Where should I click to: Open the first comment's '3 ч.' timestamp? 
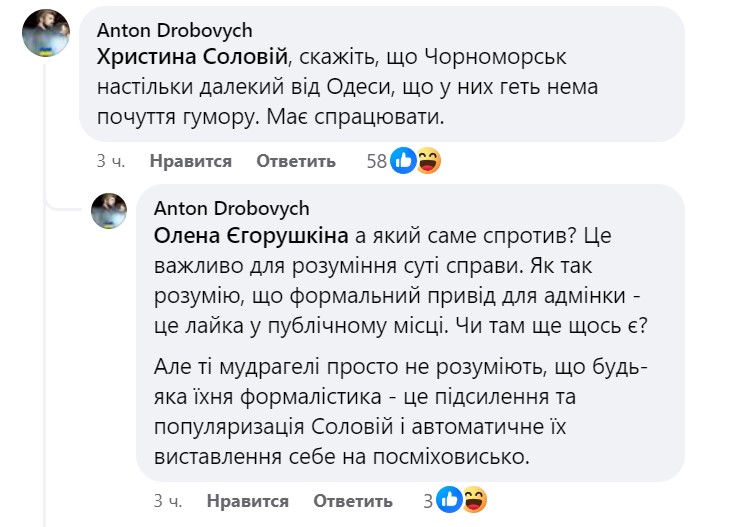(110, 161)
